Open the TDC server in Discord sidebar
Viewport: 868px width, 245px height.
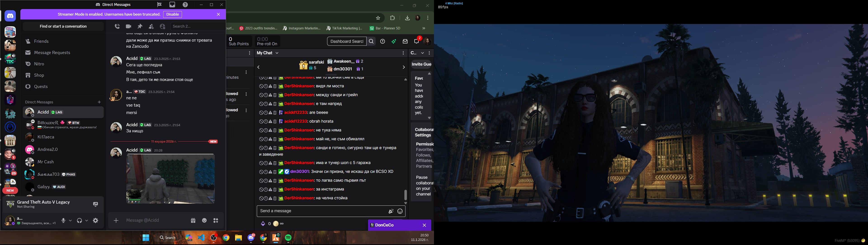click(10, 59)
